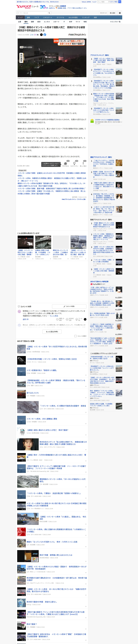Click the blue web search button in header

[x=120, y=2]
